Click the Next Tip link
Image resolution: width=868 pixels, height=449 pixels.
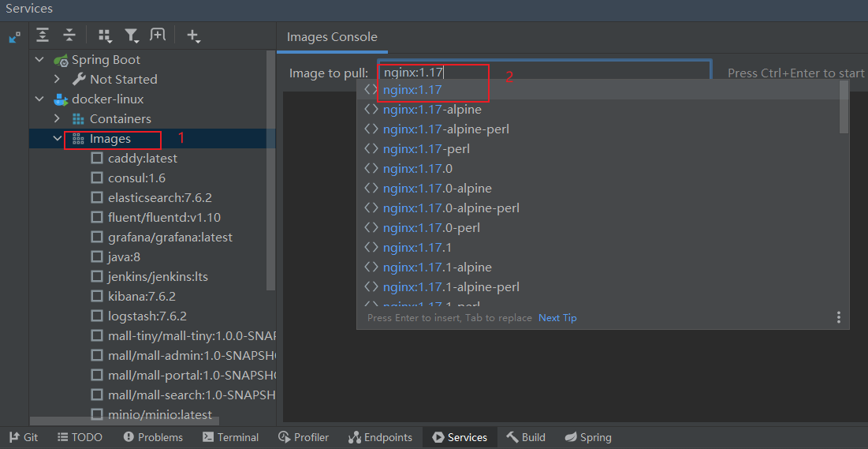(x=557, y=317)
